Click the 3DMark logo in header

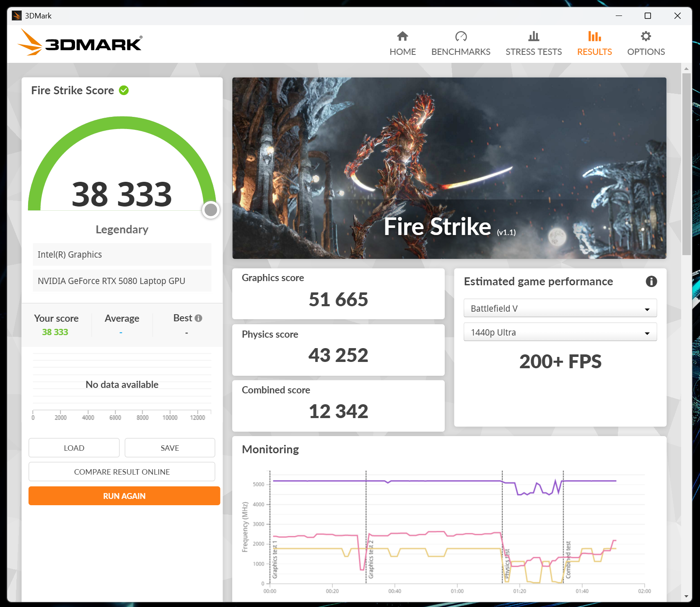pyautogui.click(x=80, y=42)
